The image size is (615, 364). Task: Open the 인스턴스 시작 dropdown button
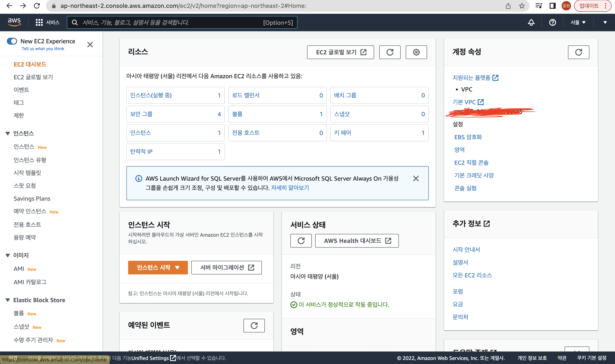pyautogui.click(x=158, y=267)
